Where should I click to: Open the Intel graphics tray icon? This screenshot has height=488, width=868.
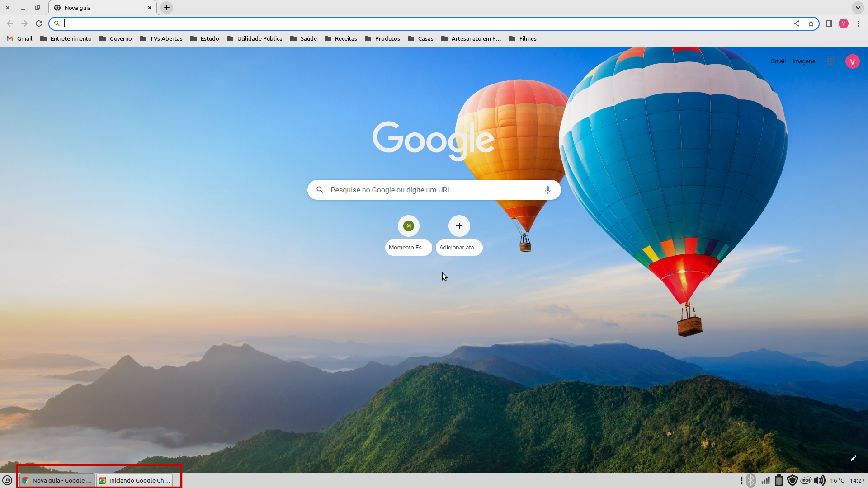(806, 480)
